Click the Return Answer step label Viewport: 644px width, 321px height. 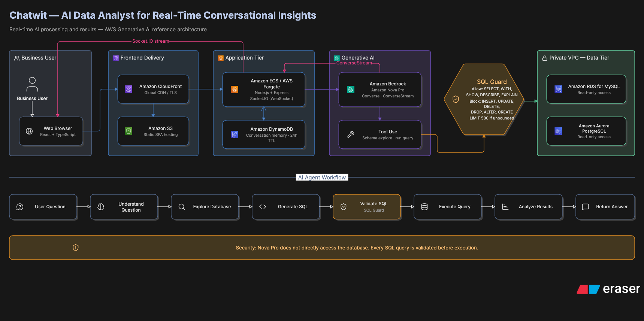(612, 207)
